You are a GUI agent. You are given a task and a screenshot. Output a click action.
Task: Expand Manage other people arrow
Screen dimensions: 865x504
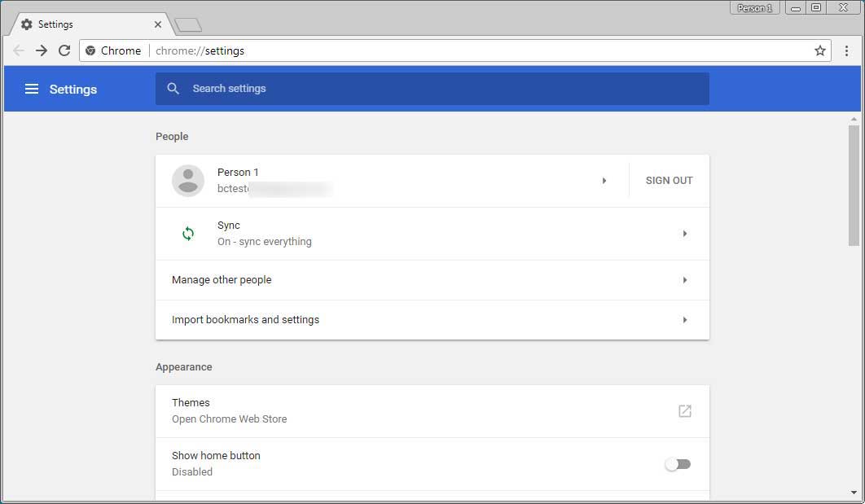pyautogui.click(x=685, y=280)
